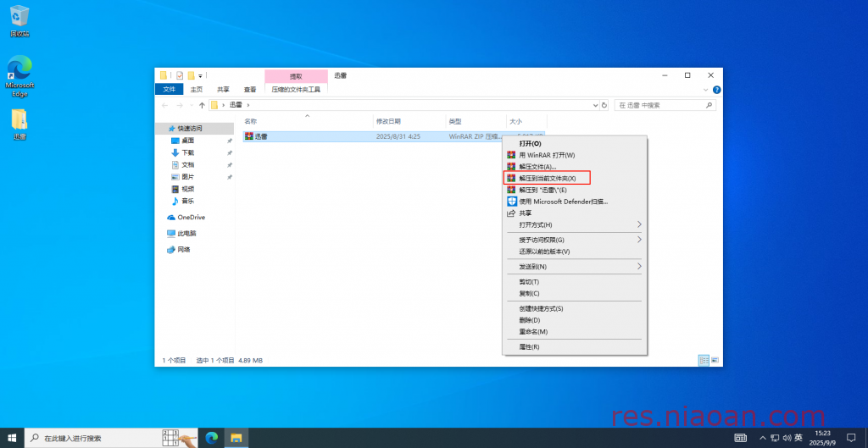Open 文档 in the navigation pane
Viewport: 868px width, 448px height.
[x=188, y=165]
